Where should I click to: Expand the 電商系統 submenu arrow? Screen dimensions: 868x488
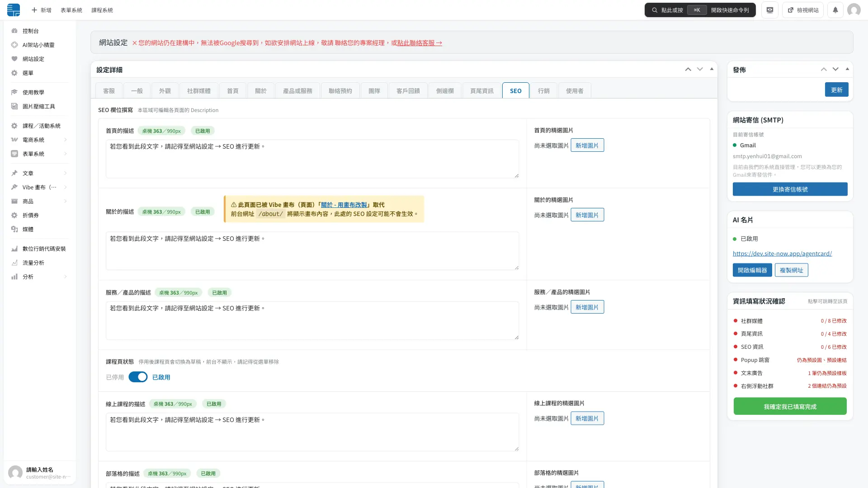66,140
